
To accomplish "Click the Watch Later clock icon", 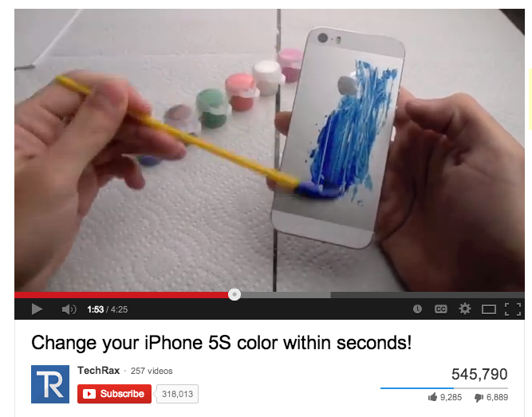I will [417, 309].
